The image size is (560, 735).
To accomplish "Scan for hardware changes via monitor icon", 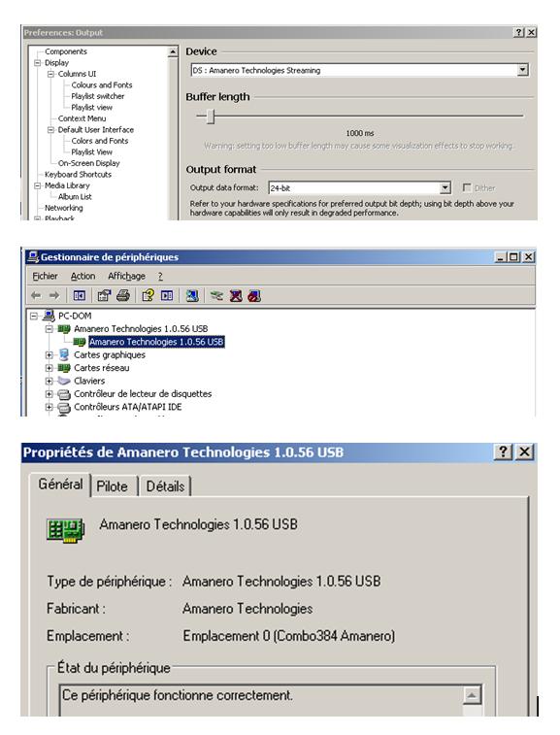I will pos(192,296).
